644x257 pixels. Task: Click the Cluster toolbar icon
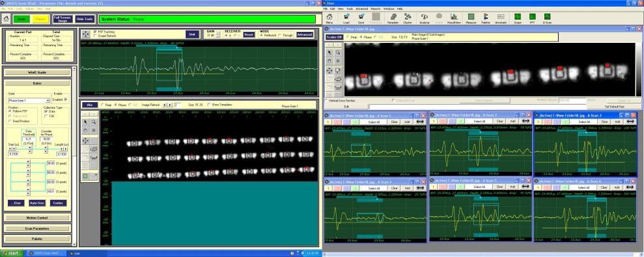[408, 18]
